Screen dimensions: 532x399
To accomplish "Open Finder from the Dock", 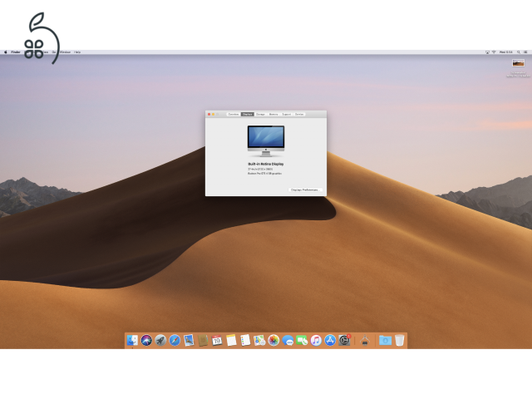I will click(x=132, y=340).
